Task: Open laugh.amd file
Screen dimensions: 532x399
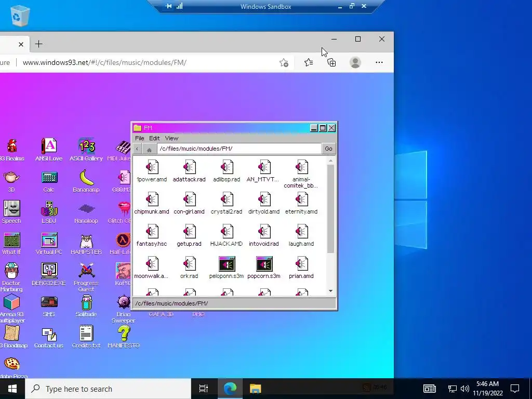Action: [301, 235]
